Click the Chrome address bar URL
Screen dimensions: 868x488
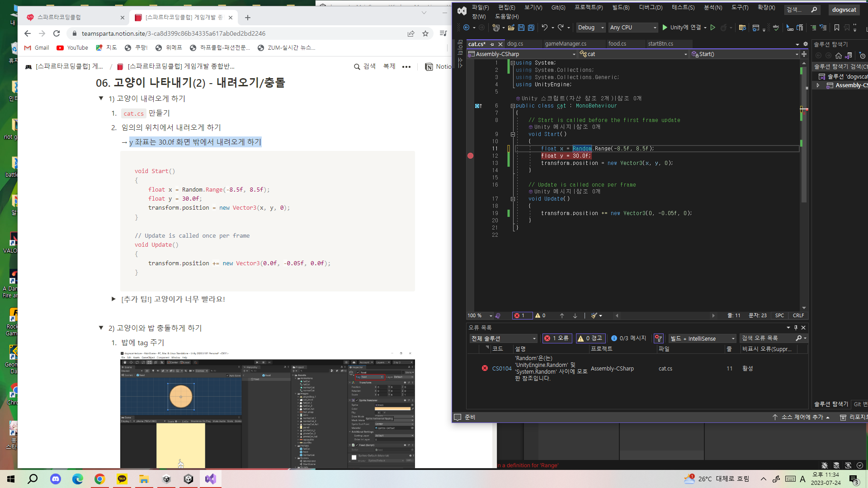coord(173,33)
